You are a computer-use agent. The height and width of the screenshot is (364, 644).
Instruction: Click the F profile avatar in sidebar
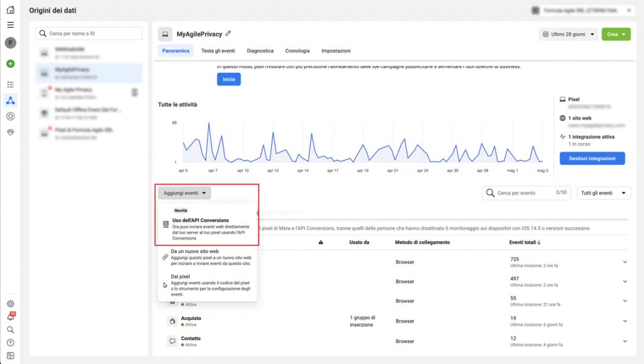[x=9, y=41]
